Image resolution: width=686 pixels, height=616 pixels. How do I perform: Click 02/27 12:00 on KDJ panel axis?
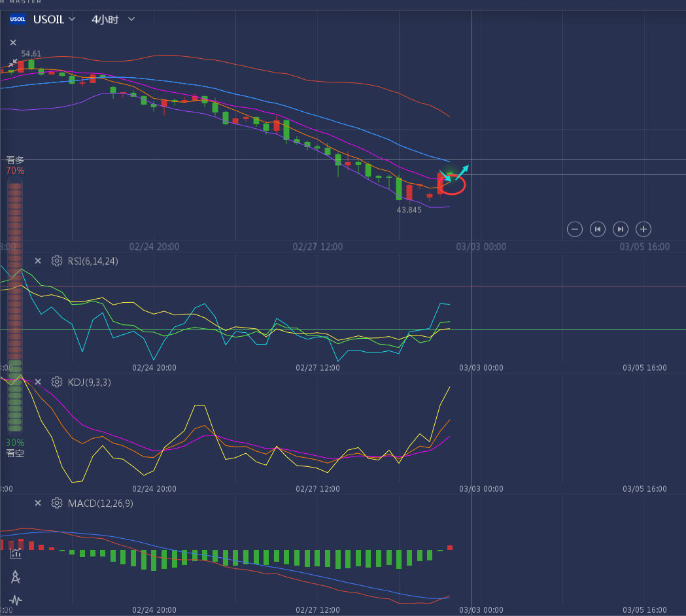[x=318, y=488]
